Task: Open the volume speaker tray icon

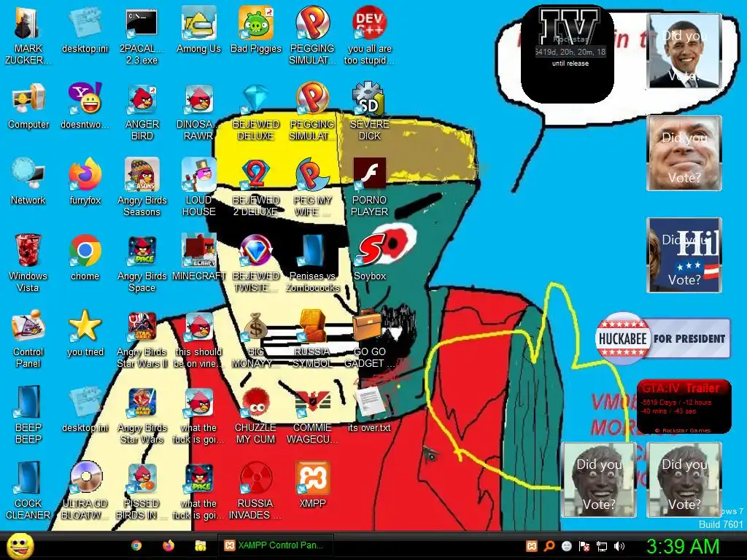Action: tap(619, 545)
